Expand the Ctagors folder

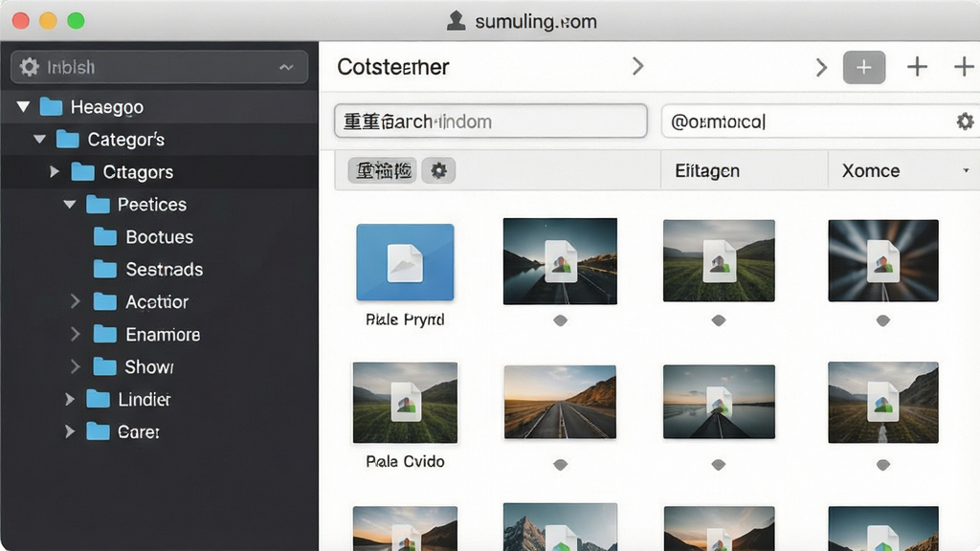55,171
